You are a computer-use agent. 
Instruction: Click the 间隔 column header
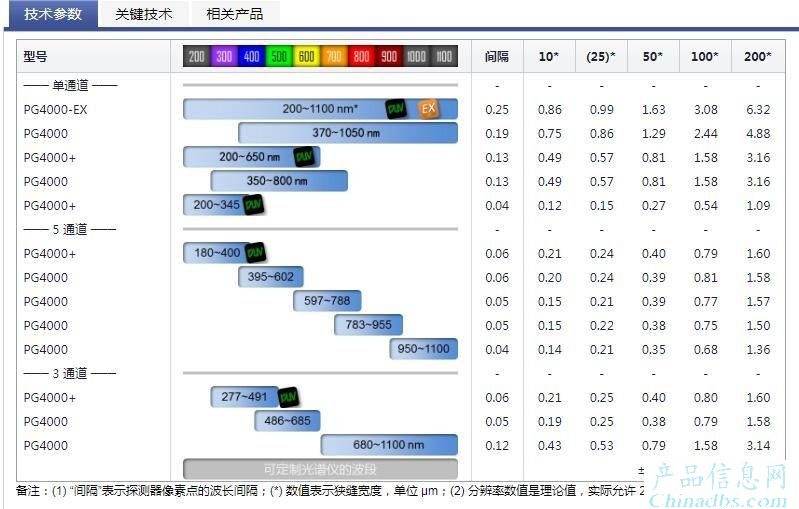(497, 57)
